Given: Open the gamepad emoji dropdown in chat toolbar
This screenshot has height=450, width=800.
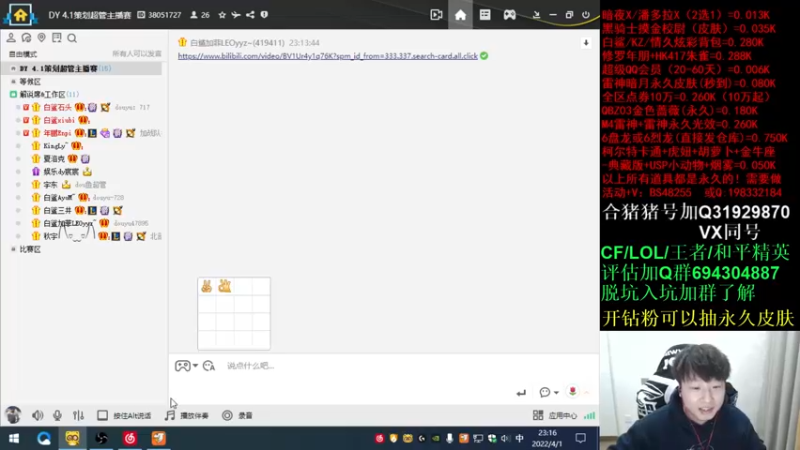Looking at the screenshot, I should pos(186,366).
